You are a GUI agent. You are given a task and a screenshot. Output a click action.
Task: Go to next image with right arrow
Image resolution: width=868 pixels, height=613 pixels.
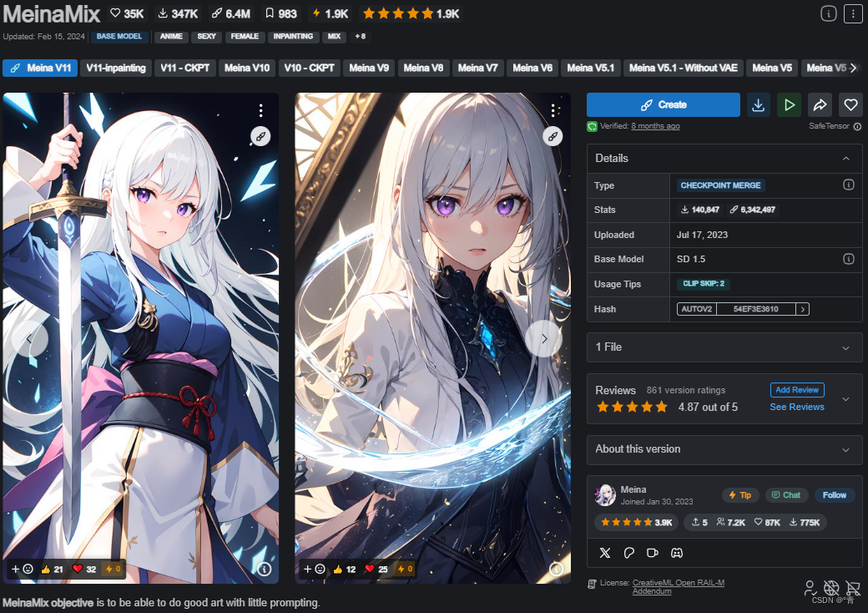[544, 338]
